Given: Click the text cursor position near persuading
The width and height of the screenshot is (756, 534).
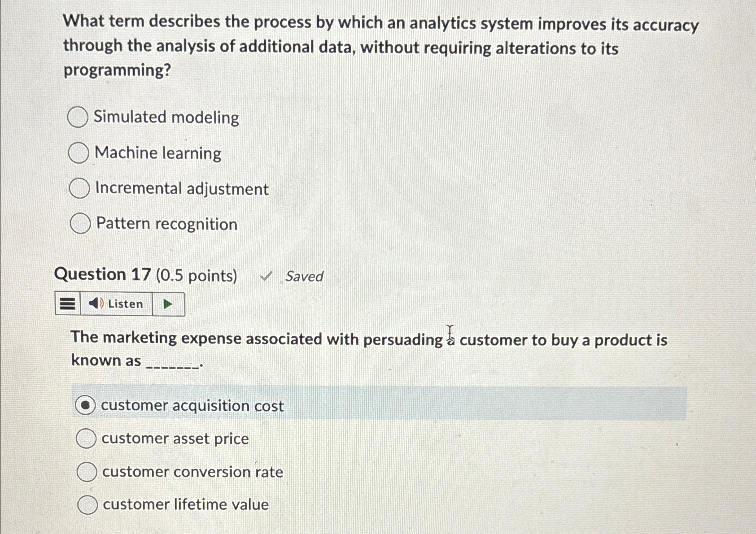Looking at the screenshot, I should click(450, 334).
